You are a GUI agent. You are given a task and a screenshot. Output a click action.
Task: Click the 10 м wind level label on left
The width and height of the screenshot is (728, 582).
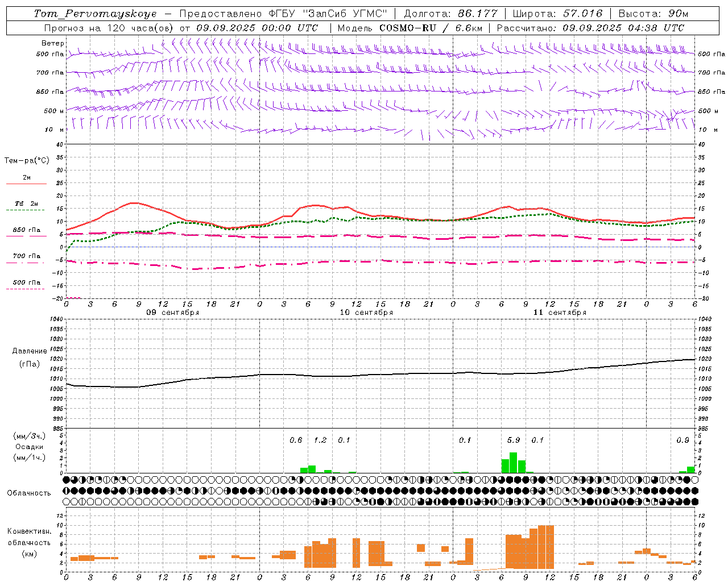coord(55,130)
